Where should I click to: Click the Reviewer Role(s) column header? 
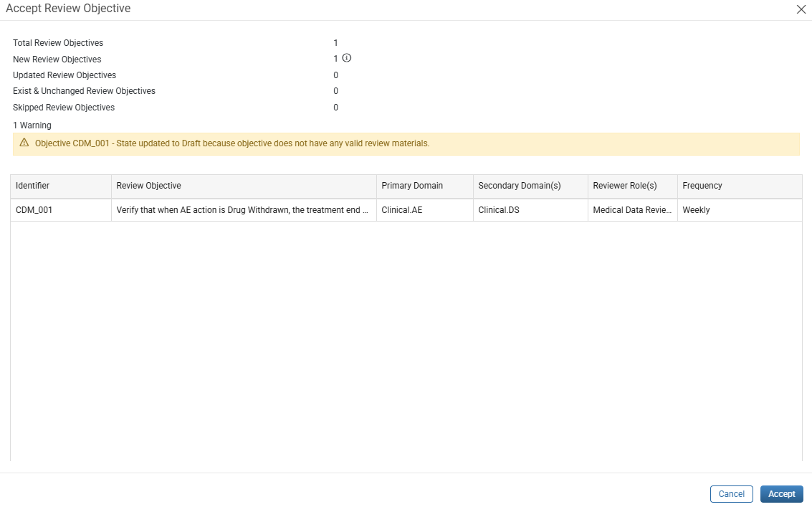632,186
